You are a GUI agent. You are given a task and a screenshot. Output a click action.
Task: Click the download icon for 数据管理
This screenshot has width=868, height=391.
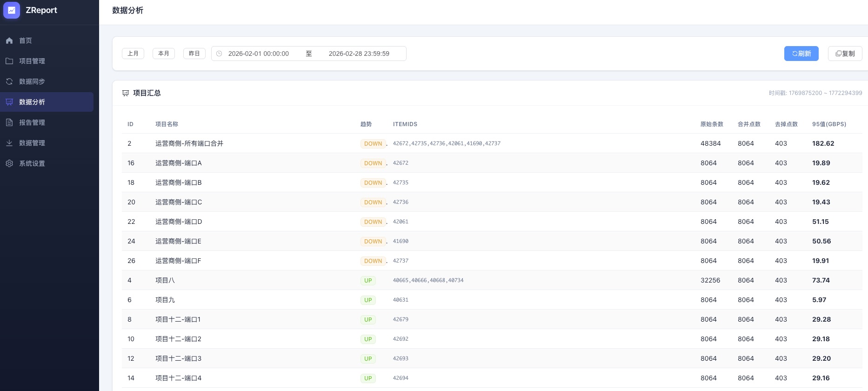[x=9, y=143]
